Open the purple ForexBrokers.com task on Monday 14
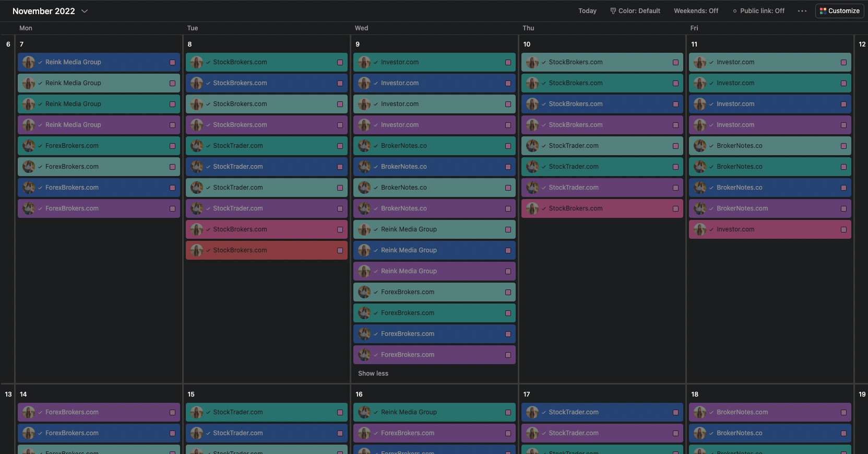This screenshot has width=868, height=454. pos(99,412)
